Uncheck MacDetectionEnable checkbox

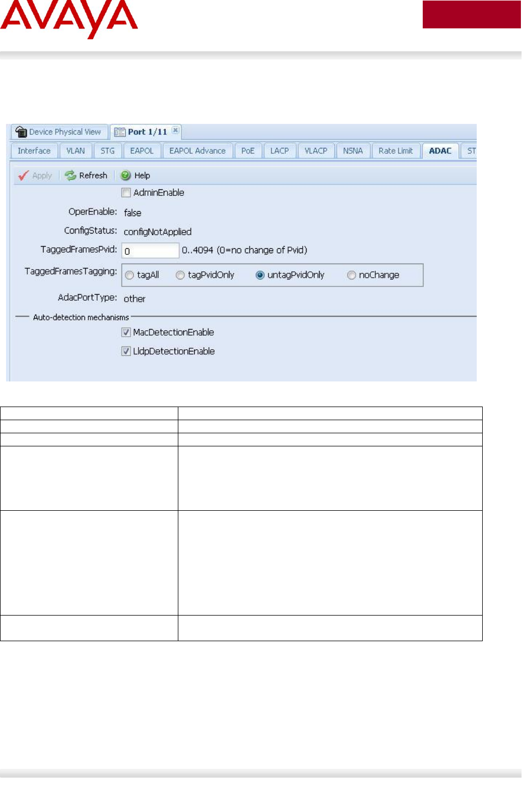(126, 332)
